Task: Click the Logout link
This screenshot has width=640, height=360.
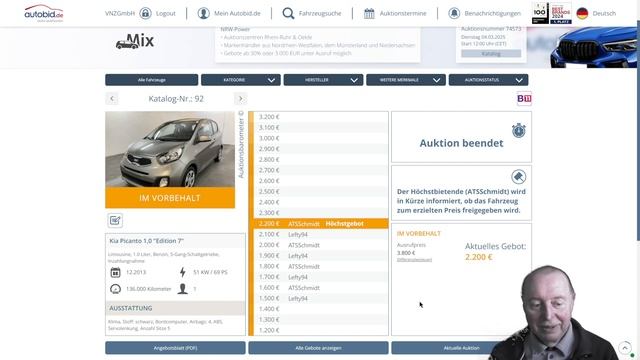Action: coord(166,13)
